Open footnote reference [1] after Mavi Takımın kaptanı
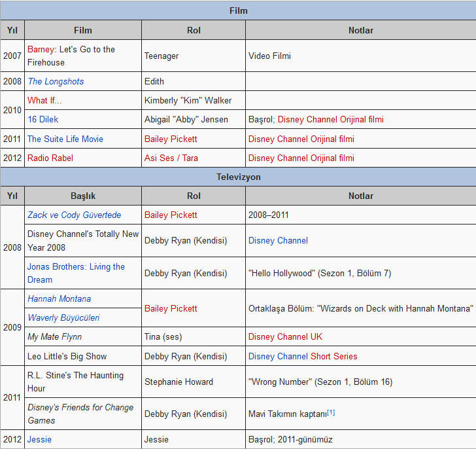The height and width of the screenshot is (449, 476). pos(331,412)
